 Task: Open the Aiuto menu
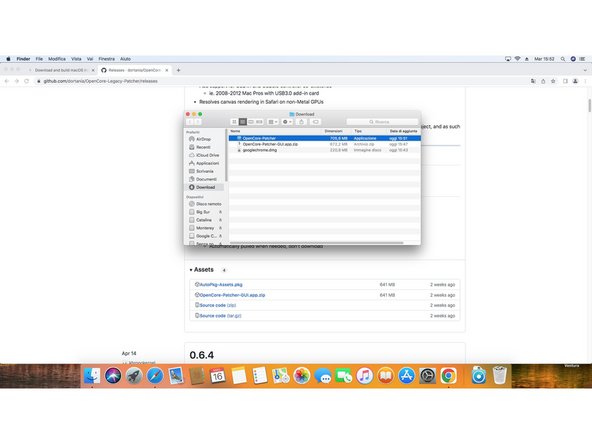point(125,59)
